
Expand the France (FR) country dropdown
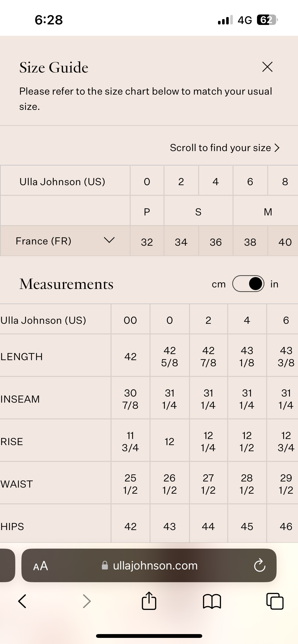coord(65,241)
